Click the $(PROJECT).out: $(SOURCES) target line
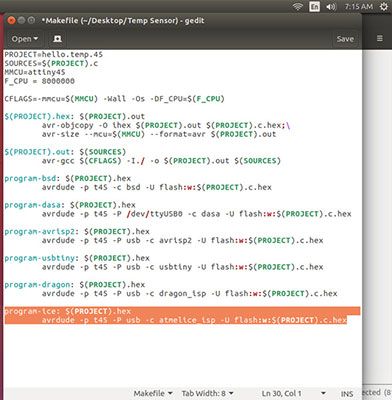The width and height of the screenshot is (392, 400). tap(65, 152)
